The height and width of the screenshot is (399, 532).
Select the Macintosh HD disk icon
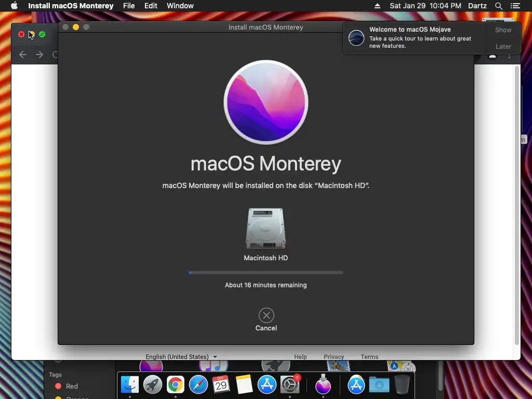(265, 229)
